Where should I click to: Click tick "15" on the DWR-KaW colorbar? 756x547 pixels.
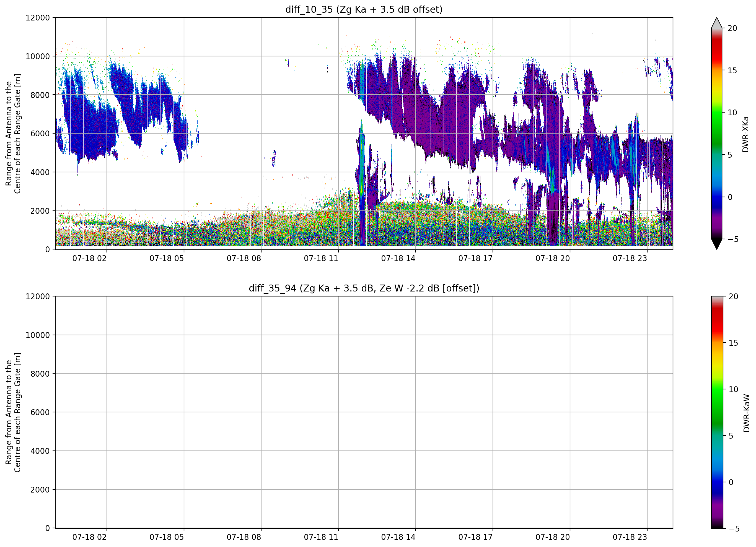pyautogui.click(x=733, y=343)
